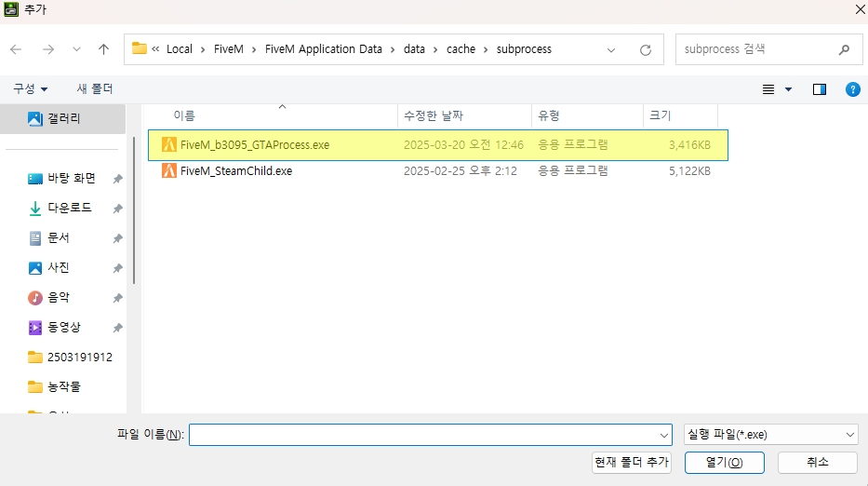Expand the address bar history dropdown

coord(611,49)
